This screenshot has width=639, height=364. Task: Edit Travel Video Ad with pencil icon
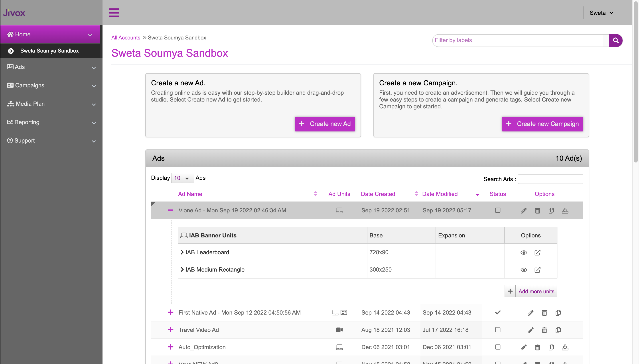click(x=531, y=330)
